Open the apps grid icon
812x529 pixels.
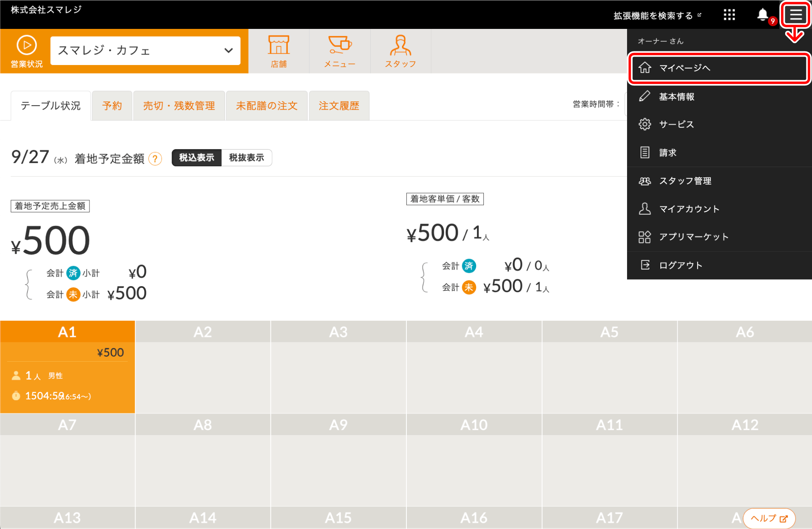pyautogui.click(x=729, y=15)
